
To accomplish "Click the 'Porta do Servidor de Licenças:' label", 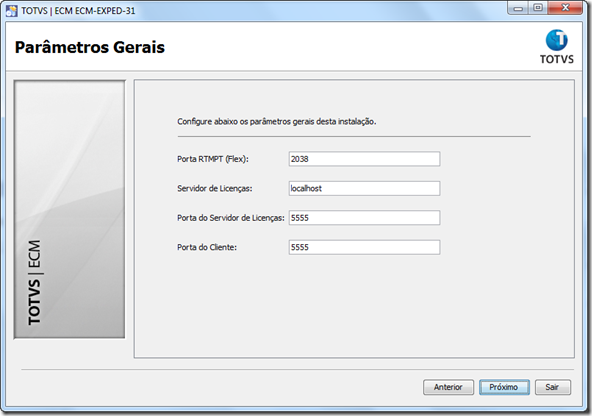I will (x=231, y=218).
